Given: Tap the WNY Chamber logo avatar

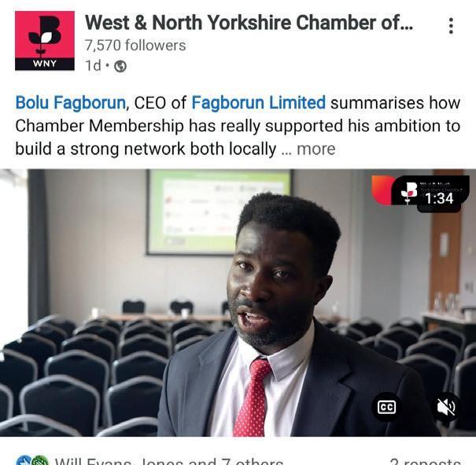Looking at the screenshot, I should click(45, 41).
